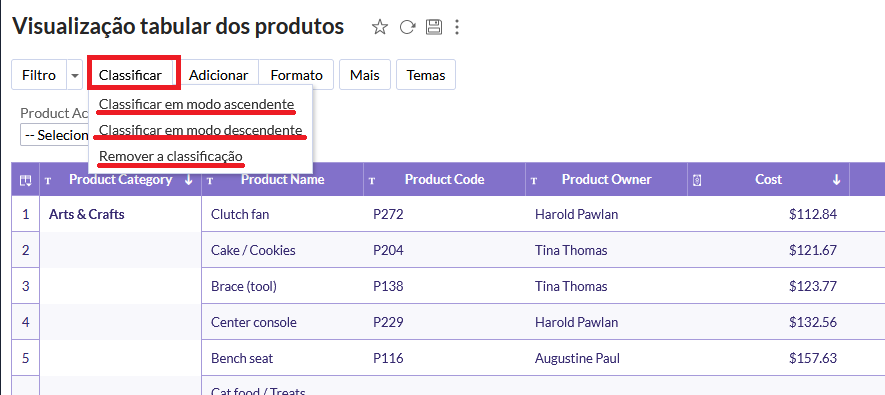The width and height of the screenshot is (885, 395).
Task: Click the Filtro button
Action: point(39,75)
